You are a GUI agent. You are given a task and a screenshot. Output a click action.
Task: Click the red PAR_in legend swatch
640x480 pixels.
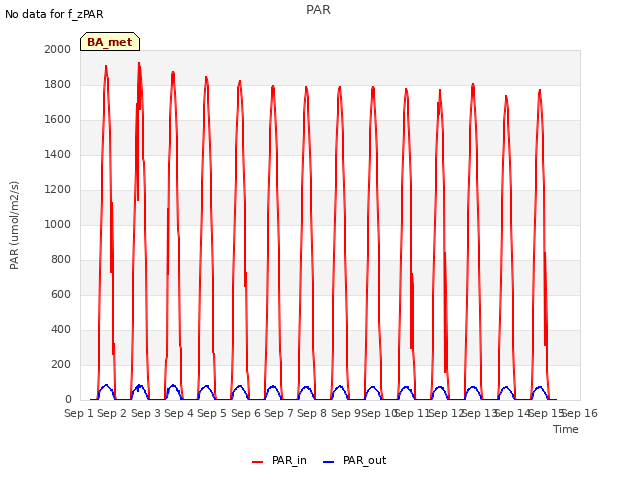[x=258, y=462]
